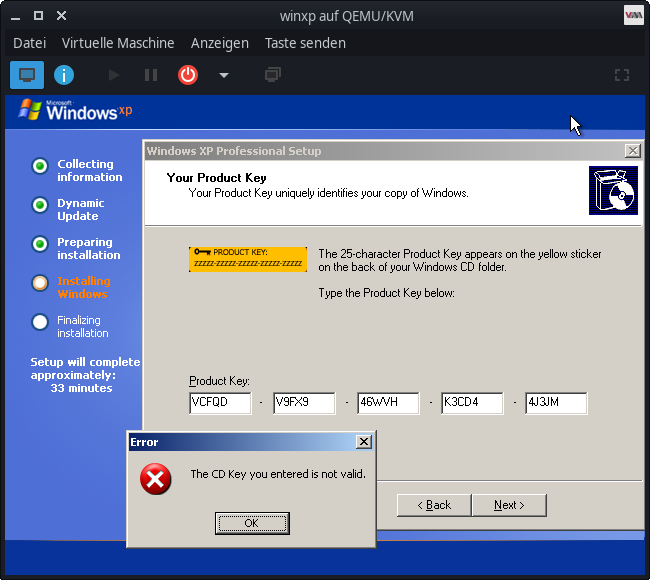
Task: Click the graphical console monitor icon
Action: pos(27,75)
